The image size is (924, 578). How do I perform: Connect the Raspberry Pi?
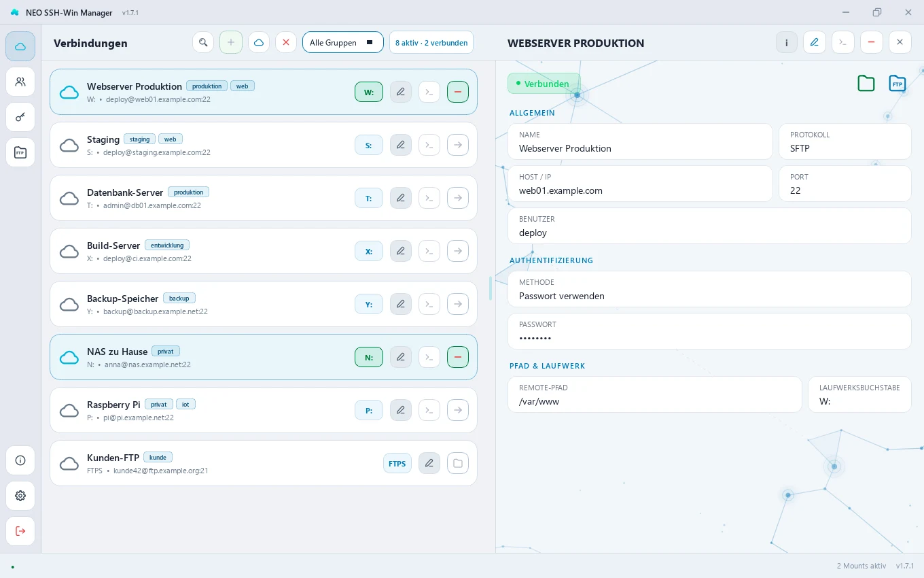pos(458,410)
